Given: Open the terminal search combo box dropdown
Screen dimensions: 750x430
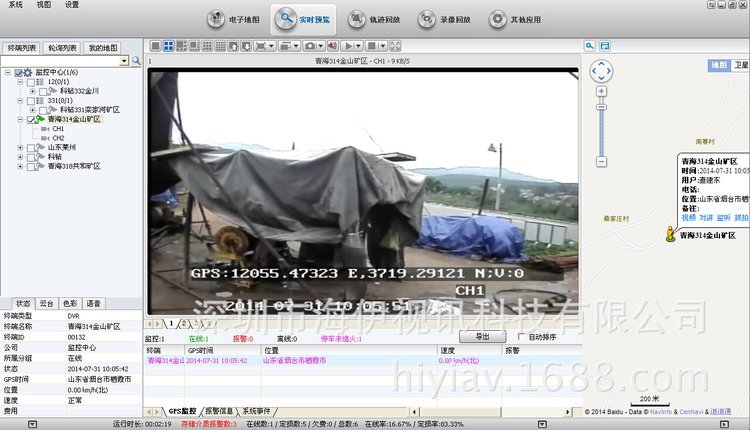Looking at the screenshot, I should (125, 61).
